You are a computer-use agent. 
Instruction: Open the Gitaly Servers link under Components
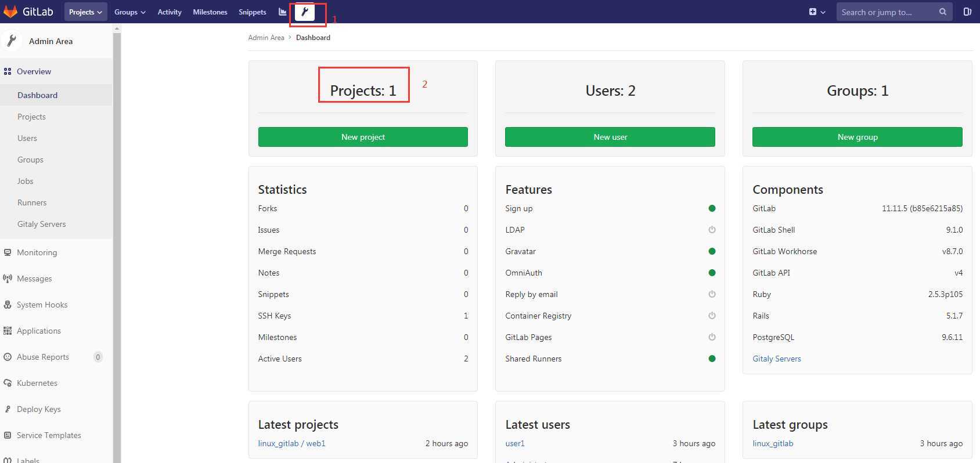pos(777,359)
